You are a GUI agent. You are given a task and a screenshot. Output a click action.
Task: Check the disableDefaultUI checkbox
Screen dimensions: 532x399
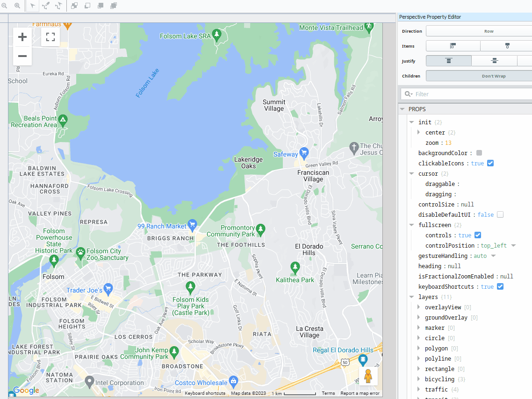[x=500, y=215]
